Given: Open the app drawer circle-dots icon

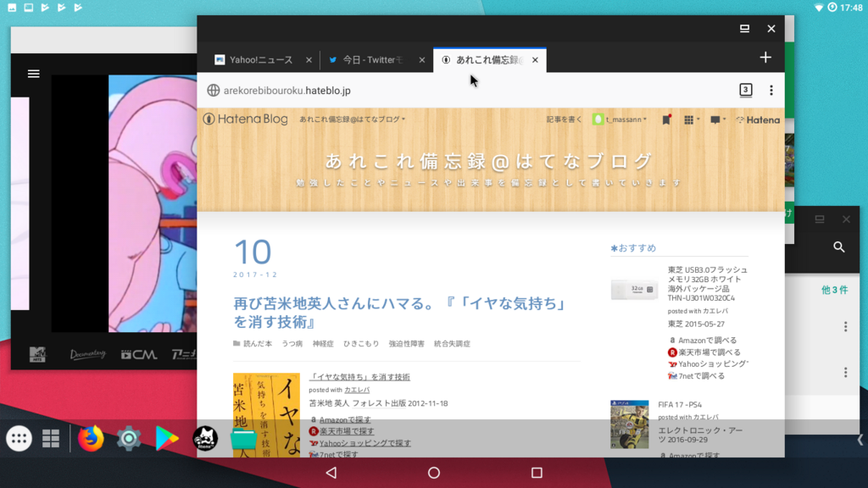Looking at the screenshot, I should click(19, 439).
